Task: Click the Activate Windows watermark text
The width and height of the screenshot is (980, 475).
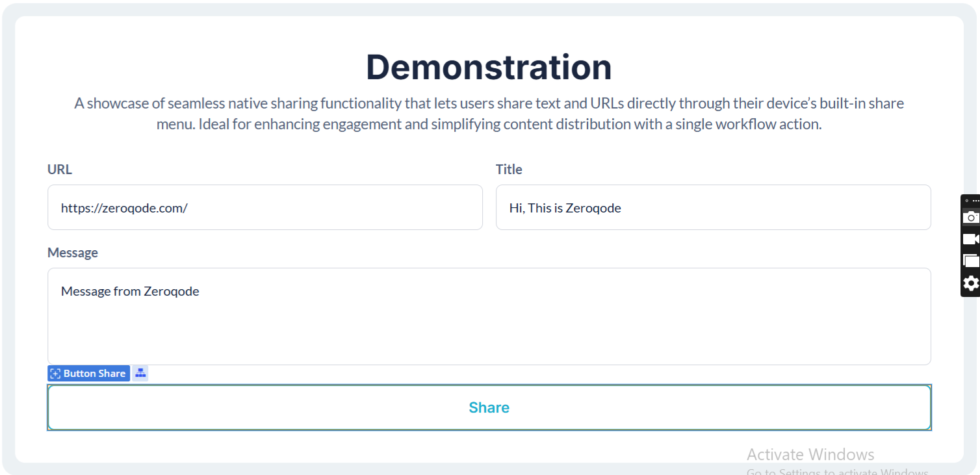Action: click(810, 454)
